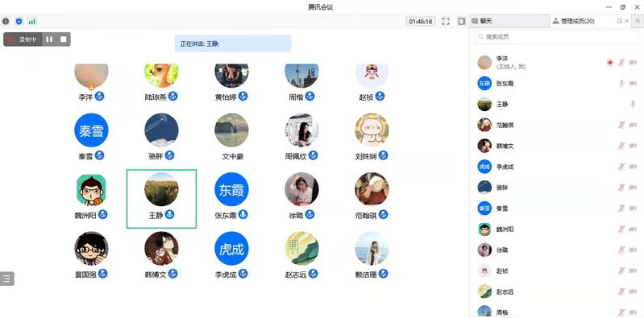The width and height of the screenshot is (644, 318).
Task: Switch to the 管理成员(20) tab
Action: (x=573, y=21)
